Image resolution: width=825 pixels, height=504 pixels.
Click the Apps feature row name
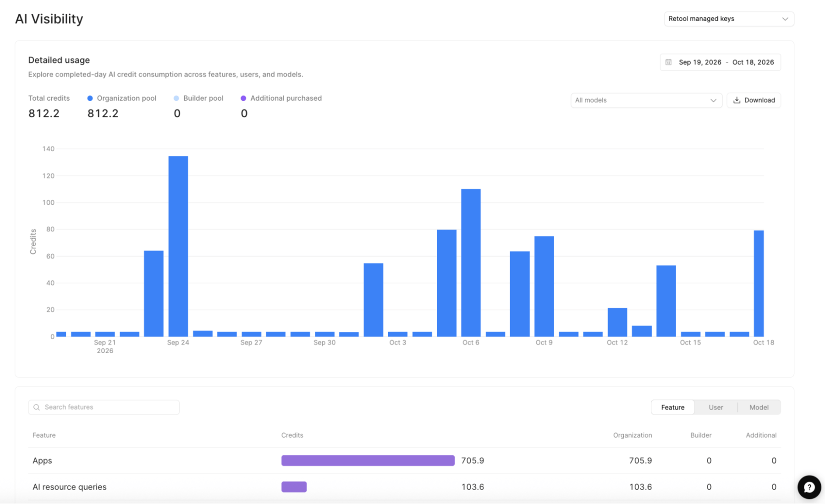(x=42, y=460)
